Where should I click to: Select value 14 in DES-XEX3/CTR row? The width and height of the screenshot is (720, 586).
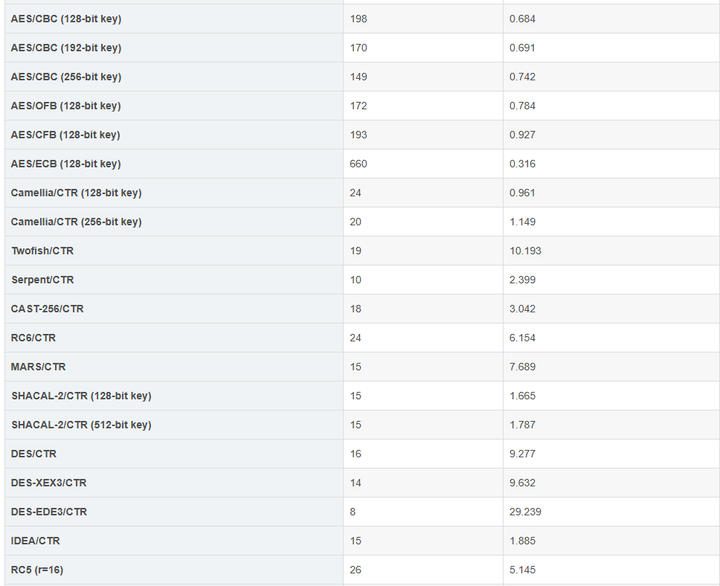(x=355, y=483)
